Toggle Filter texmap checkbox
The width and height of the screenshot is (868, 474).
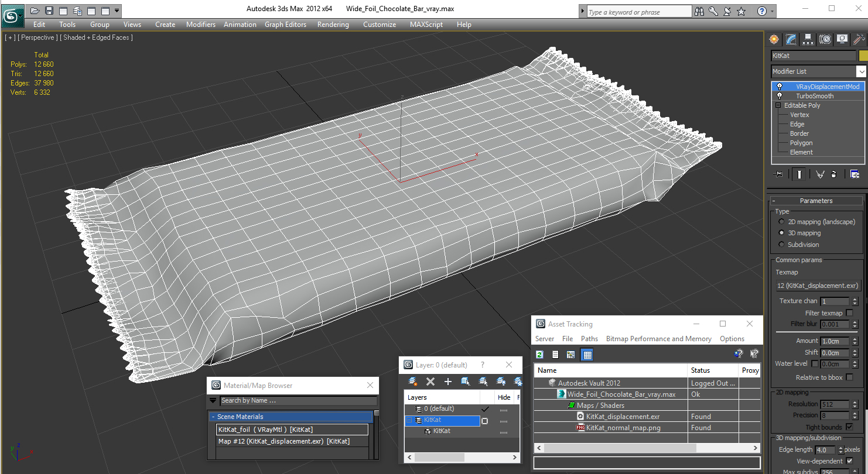tap(850, 313)
